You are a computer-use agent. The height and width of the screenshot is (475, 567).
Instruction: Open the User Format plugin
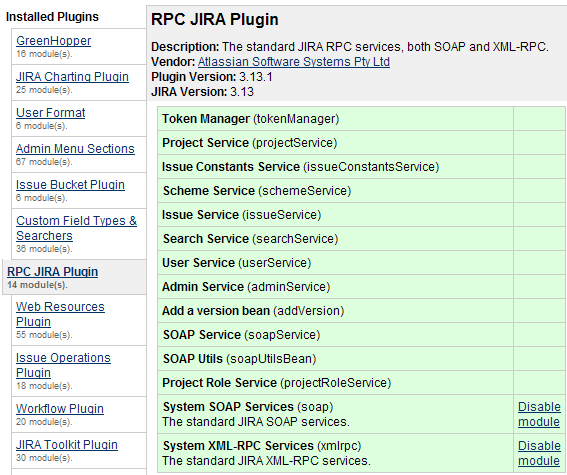point(51,113)
